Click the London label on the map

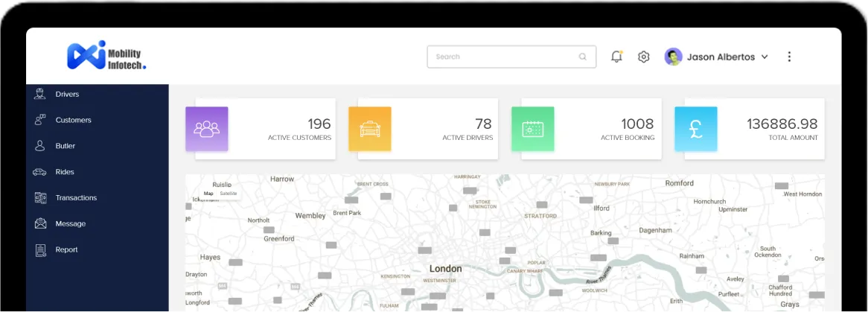coord(446,269)
